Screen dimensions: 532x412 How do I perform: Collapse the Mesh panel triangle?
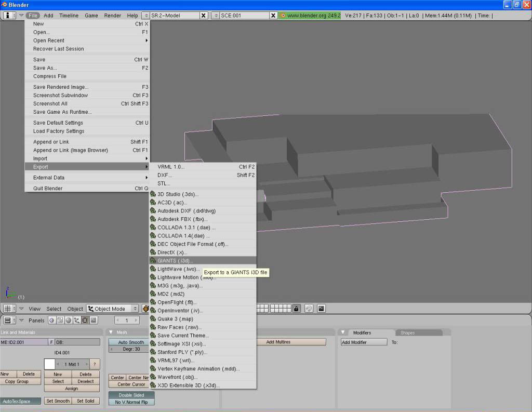point(111,333)
